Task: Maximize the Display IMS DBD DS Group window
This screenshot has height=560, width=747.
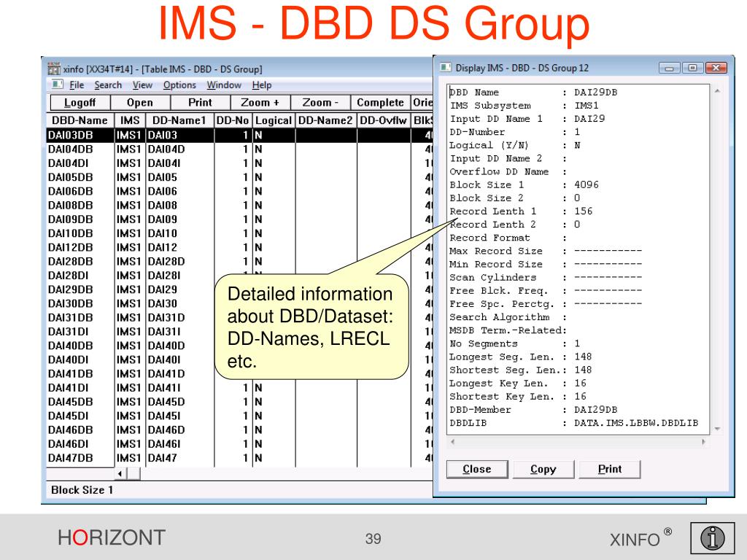Action: click(x=692, y=68)
